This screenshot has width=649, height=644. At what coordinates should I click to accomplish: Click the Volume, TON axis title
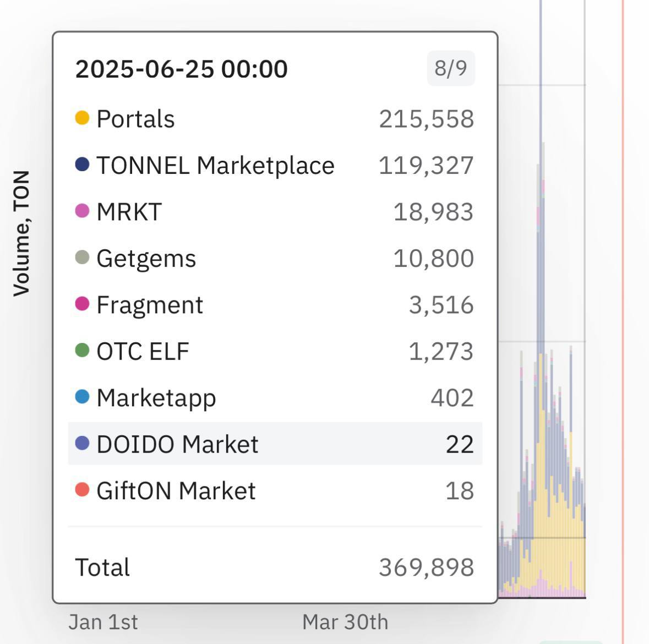[21, 233]
